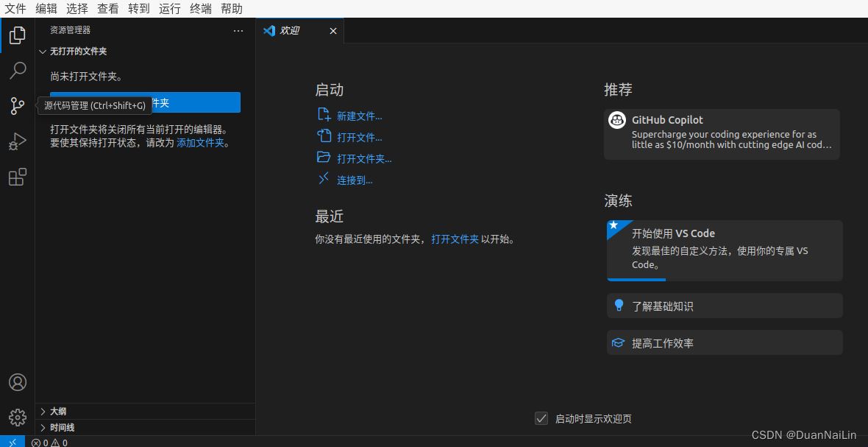
Task: Click the remote window indicator in status bar
Action: pyautogui.click(x=13, y=442)
